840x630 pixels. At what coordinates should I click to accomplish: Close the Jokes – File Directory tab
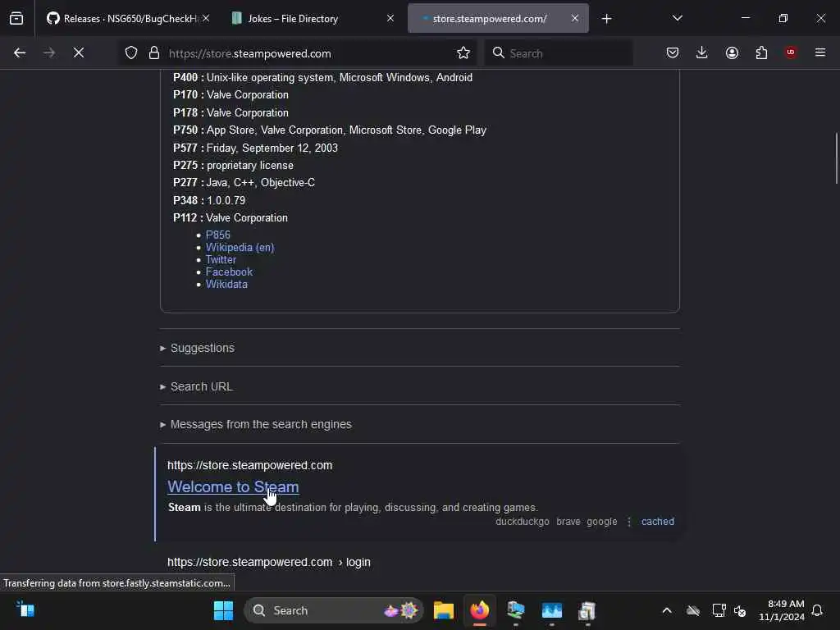tap(390, 19)
